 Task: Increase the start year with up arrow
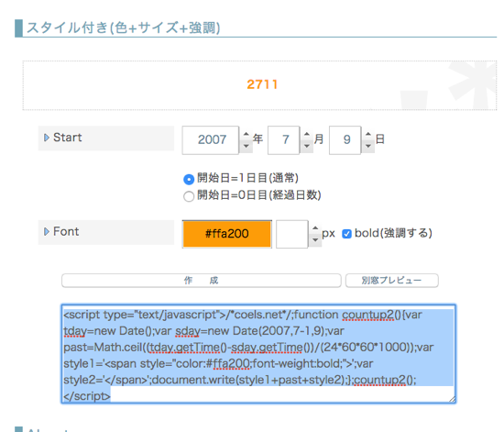[246, 135]
